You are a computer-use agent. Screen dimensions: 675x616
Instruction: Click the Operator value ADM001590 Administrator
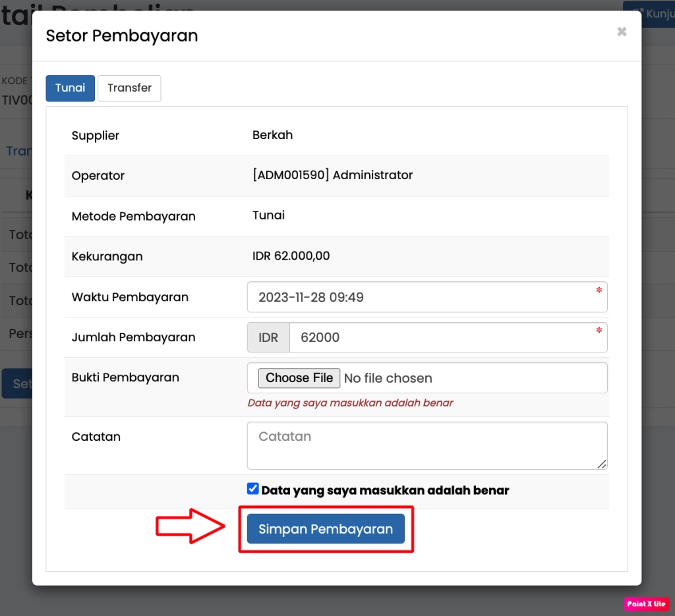pos(332,175)
